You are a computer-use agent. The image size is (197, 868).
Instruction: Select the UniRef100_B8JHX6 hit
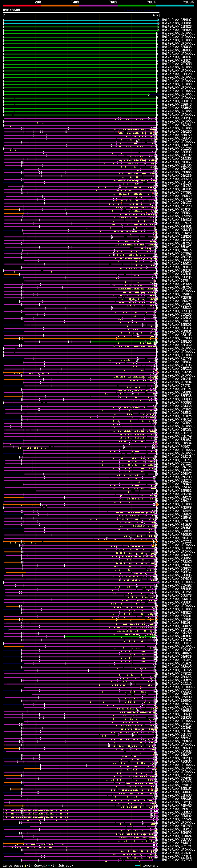tap(177, 108)
